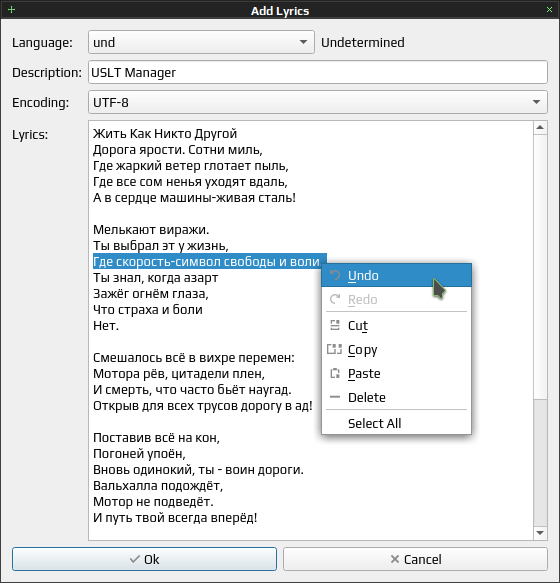The height and width of the screenshot is (583, 560).
Task: Click the line 'Погоней упоён,'
Action: 139,453
